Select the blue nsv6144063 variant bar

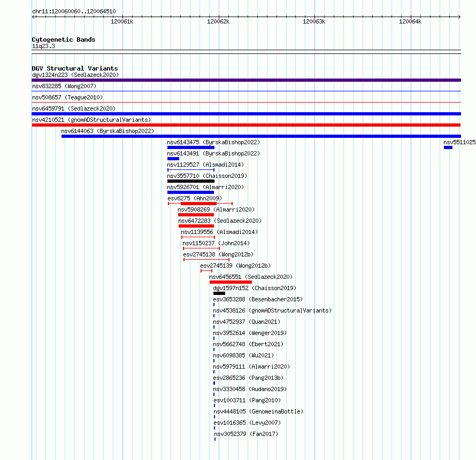(261, 136)
